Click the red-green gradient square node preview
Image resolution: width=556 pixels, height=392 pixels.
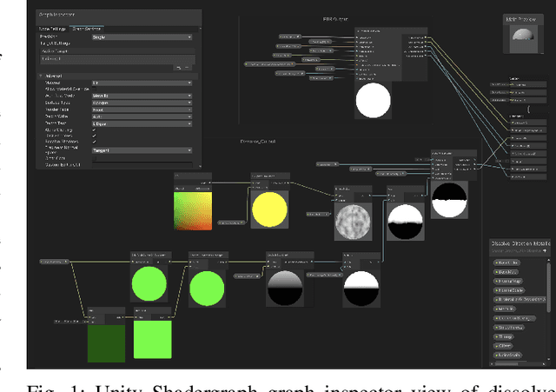pos(192,212)
